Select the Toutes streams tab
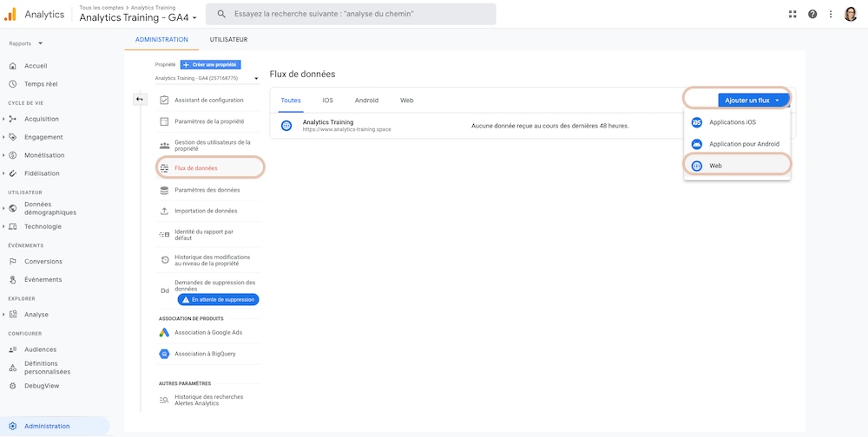The height and width of the screenshot is (437, 868). (x=291, y=101)
